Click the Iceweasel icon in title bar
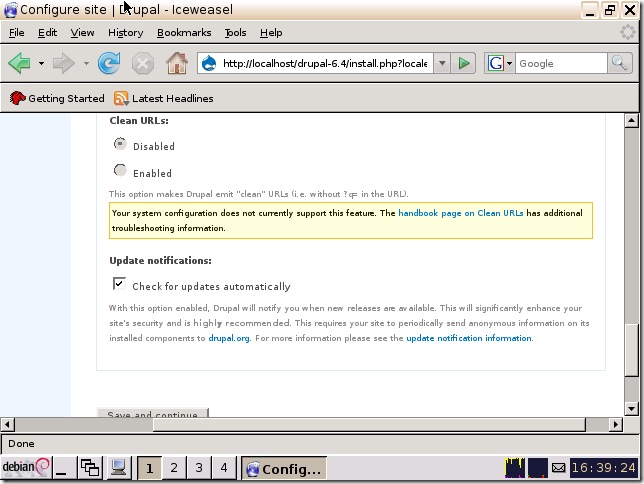Screen dimensions: 644x484 [x=10, y=10]
